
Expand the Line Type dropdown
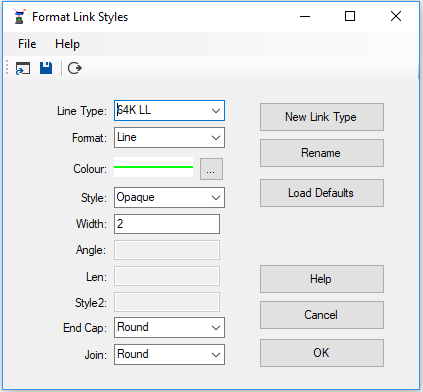pyautogui.click(x=216, y=111)
